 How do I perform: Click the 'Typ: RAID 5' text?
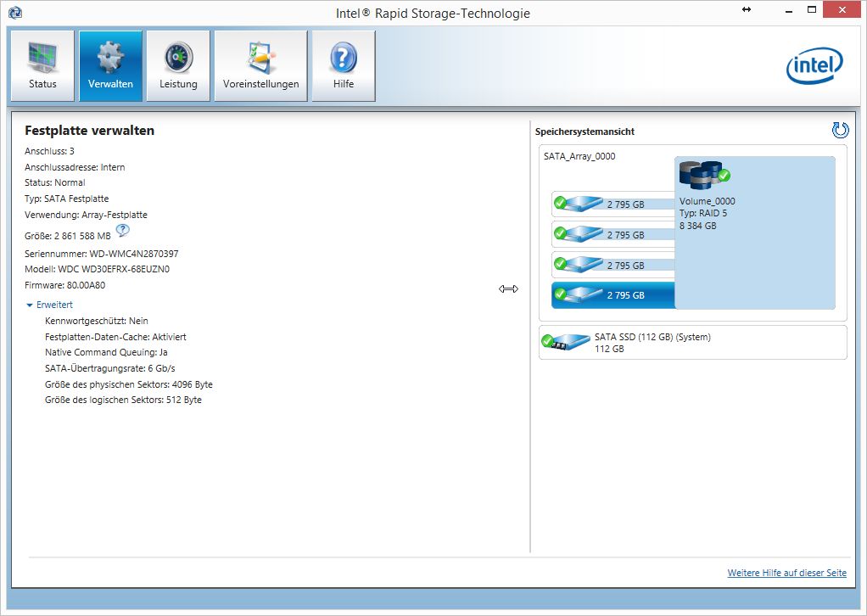[x=703, y=214]
